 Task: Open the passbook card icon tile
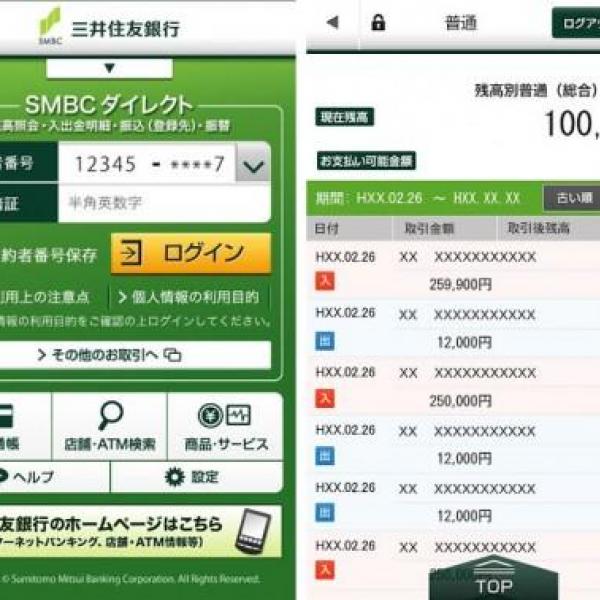(24, 426)
